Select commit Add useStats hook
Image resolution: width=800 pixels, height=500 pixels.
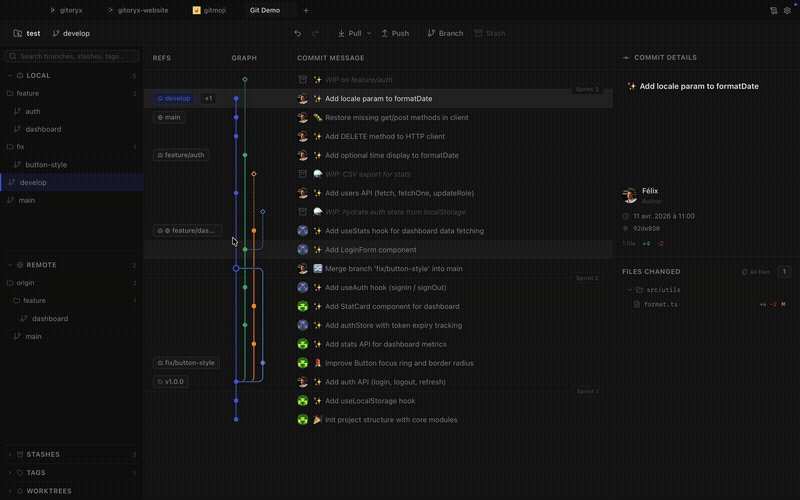pos(378,231)
